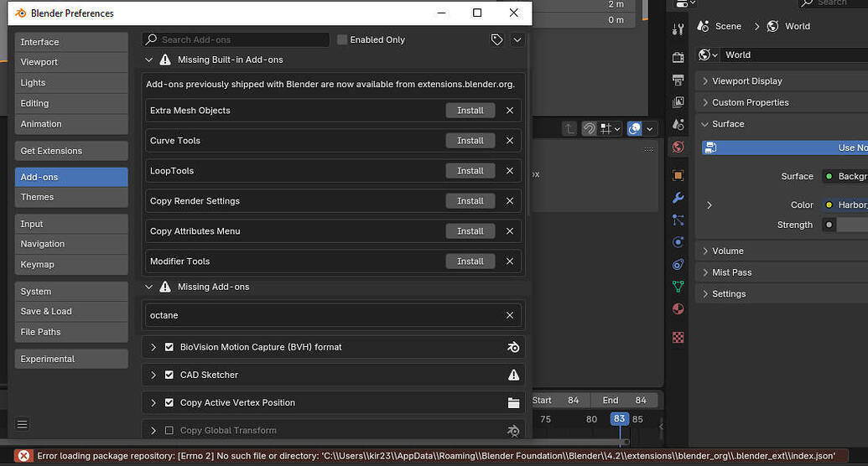The height and width of the screenshot is (466, 868).
Task: Open the Physics properties tab
Action: (x=678, y=242)
